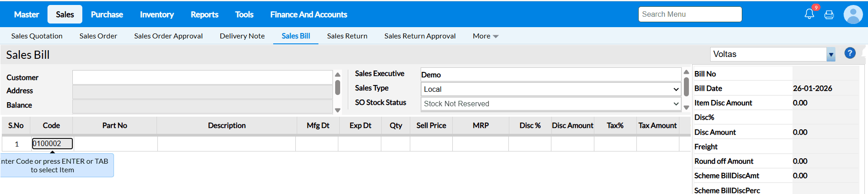Click the Customer input field
This screenshot has width=868, height=194.
[202, 77]
